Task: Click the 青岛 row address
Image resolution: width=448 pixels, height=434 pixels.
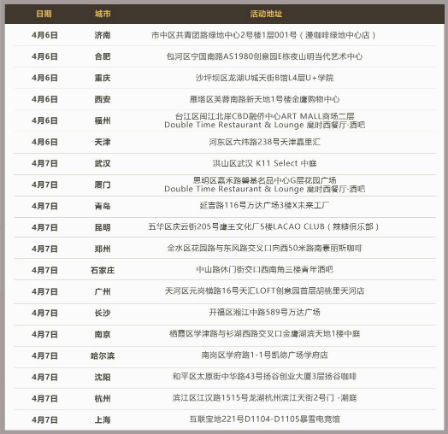Action: (x=265, y=205)
